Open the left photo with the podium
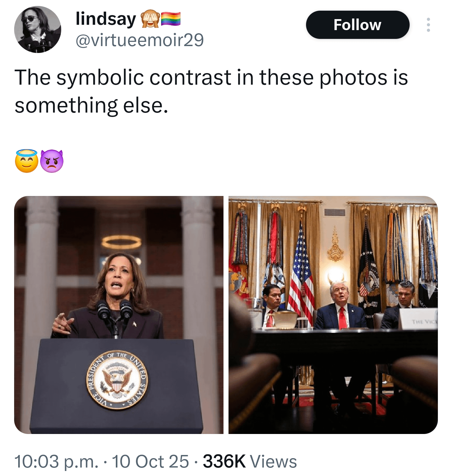Viewport: 452px width, 476px height. 119,315
